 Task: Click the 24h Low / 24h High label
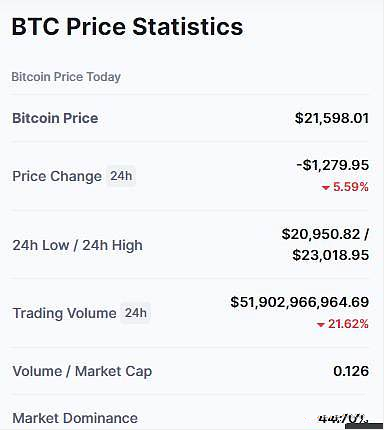pyautogui.click(x=78, y=245)
